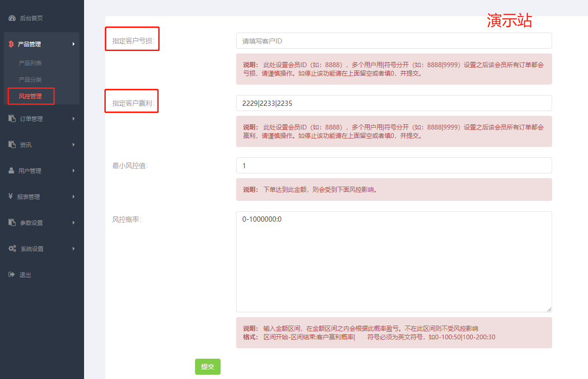Screen dimensions: 588x379
Task: Click the user icon beside 用户管理
Action: pos(11,171)
